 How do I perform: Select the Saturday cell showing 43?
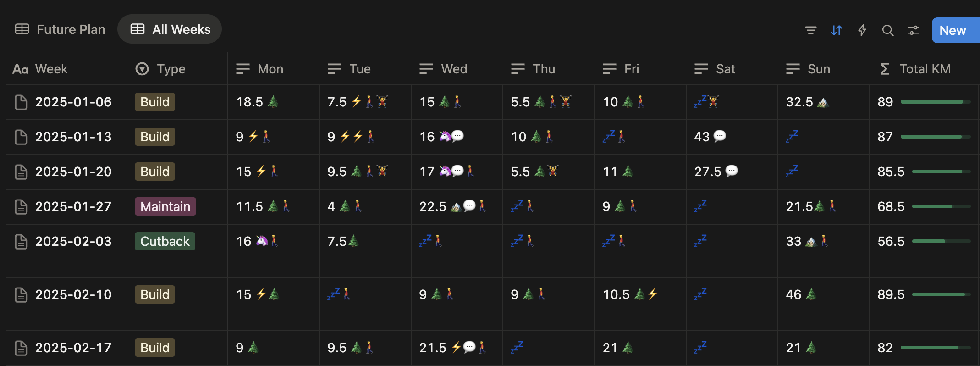pyautogui.click(x=732, y=137)
